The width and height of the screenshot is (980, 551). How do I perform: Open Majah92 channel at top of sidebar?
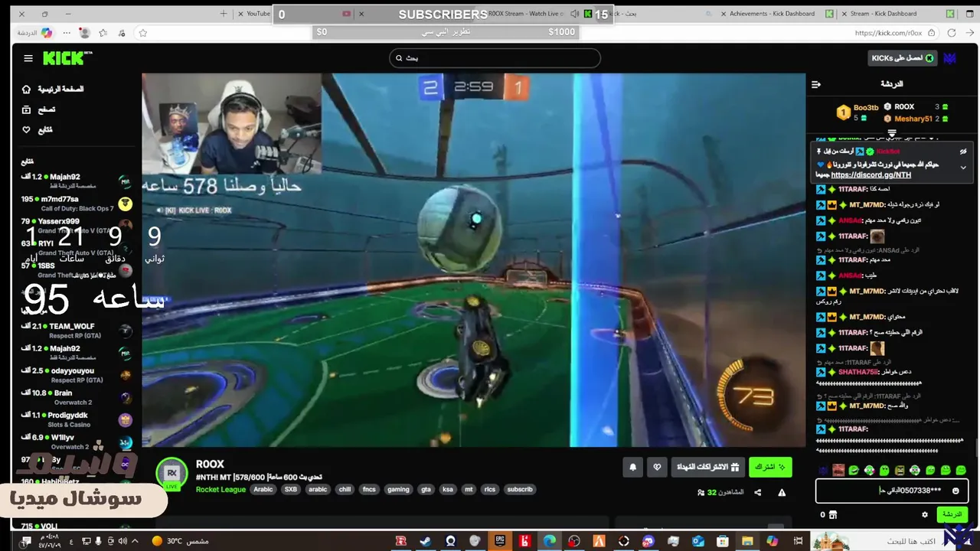(77, 181)
